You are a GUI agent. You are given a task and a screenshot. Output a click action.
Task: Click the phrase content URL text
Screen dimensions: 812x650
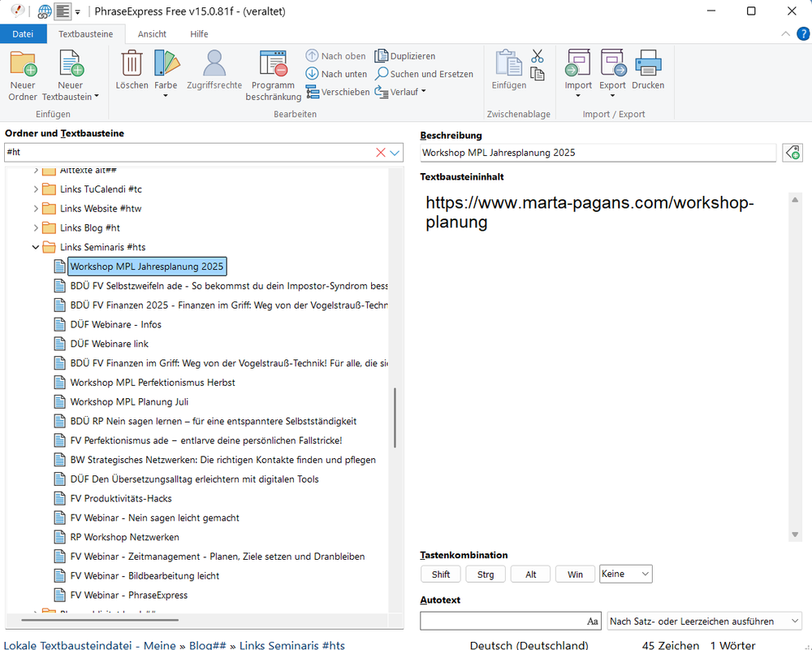pos(590,212)
